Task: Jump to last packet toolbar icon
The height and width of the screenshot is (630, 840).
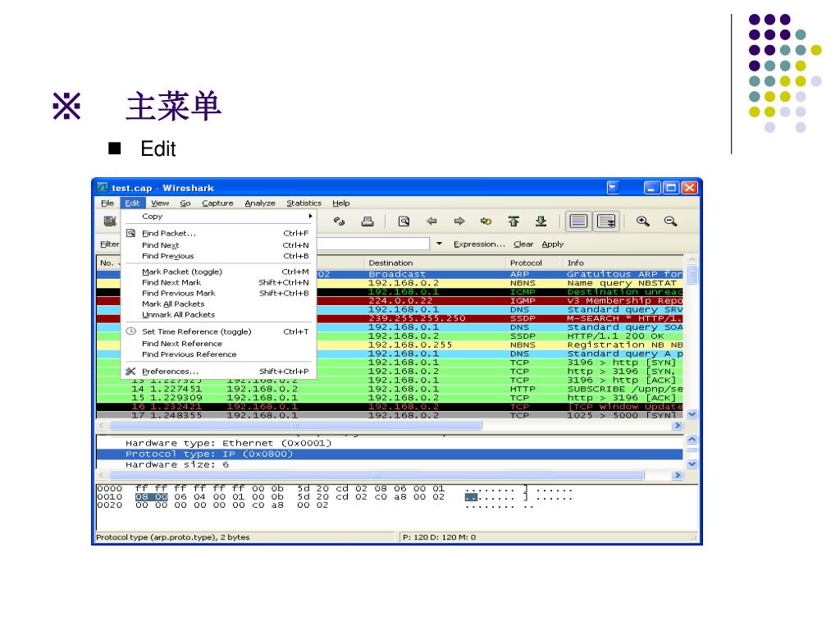Action: click(541, 221)
